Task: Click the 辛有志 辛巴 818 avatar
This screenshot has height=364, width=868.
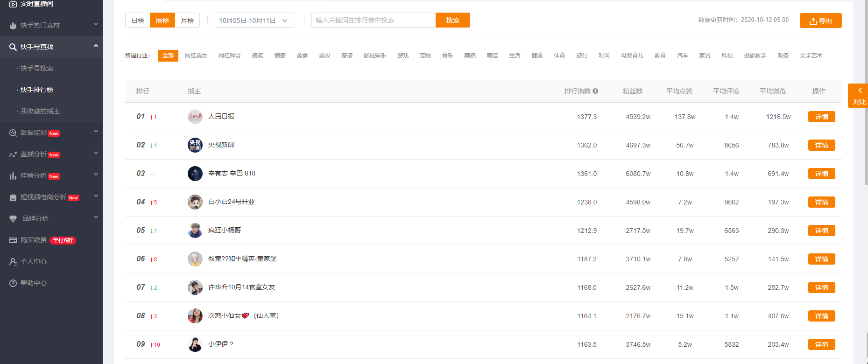Action: coord(195,174)
